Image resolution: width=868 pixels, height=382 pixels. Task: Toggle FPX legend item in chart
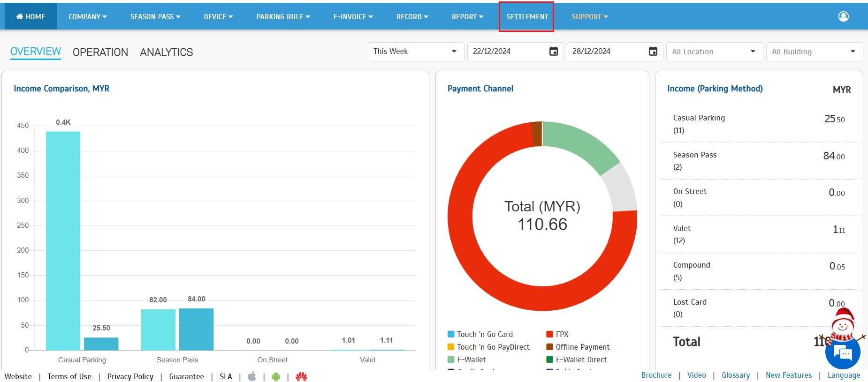pyautogui.click(x=561, y=334)
